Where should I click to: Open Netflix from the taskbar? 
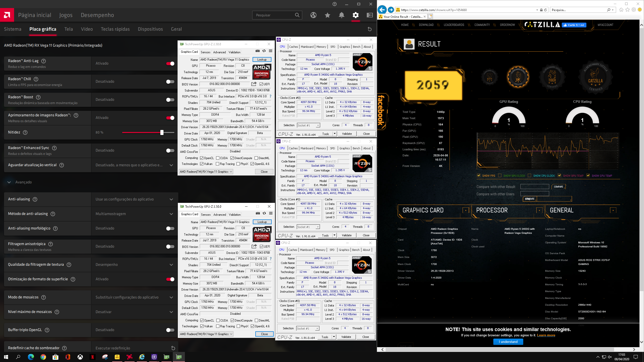pos(92,357)
